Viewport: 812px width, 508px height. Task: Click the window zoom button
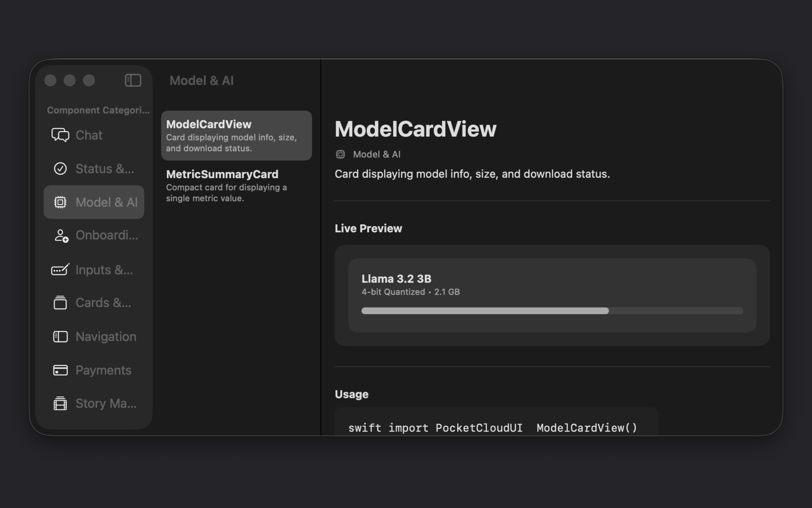(x=89, y=80)
